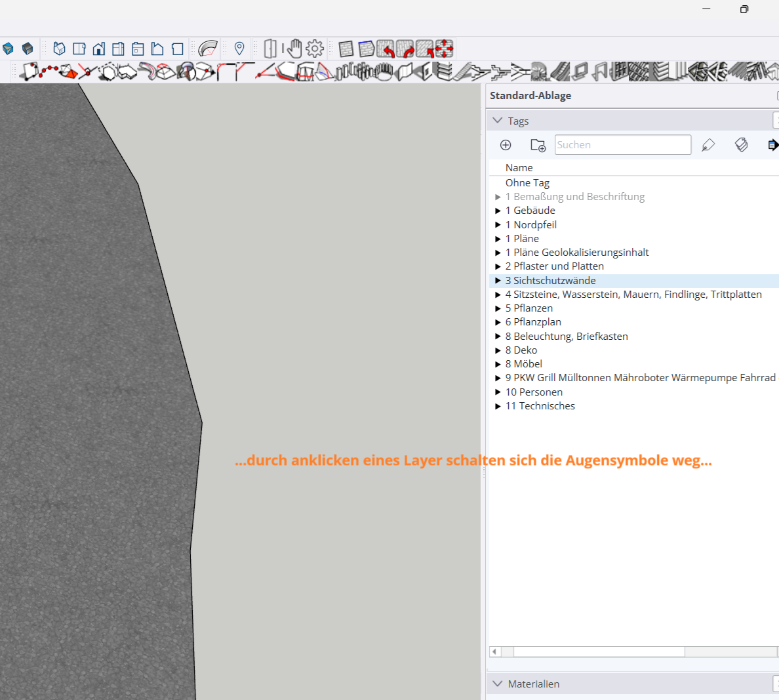Expand the '5 Pflanzen' tag folder
The width and height of the screenshot is (779, 700).
tap(498, 308)
